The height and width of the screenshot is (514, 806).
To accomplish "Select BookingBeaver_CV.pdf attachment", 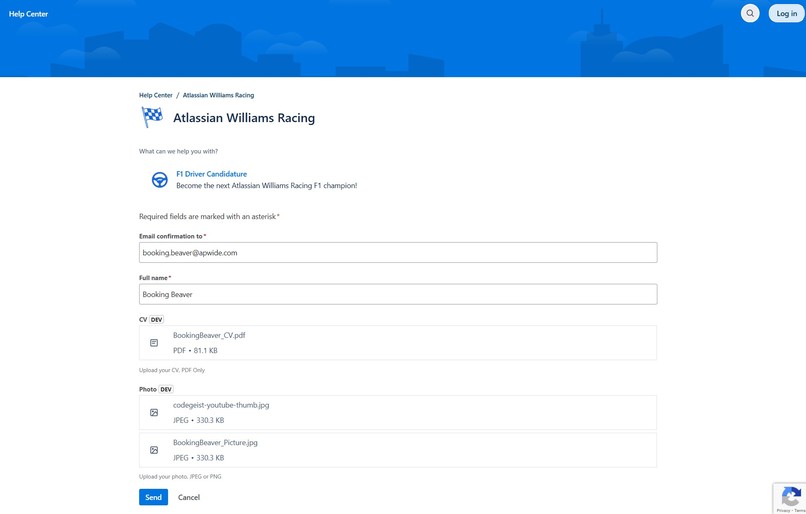I will pos(398,343).
